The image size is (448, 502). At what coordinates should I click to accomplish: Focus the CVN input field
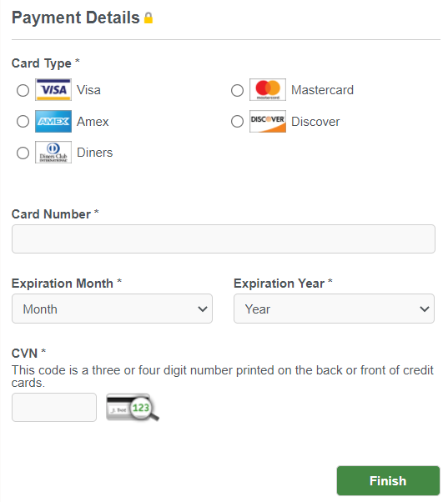pos(54,407)
